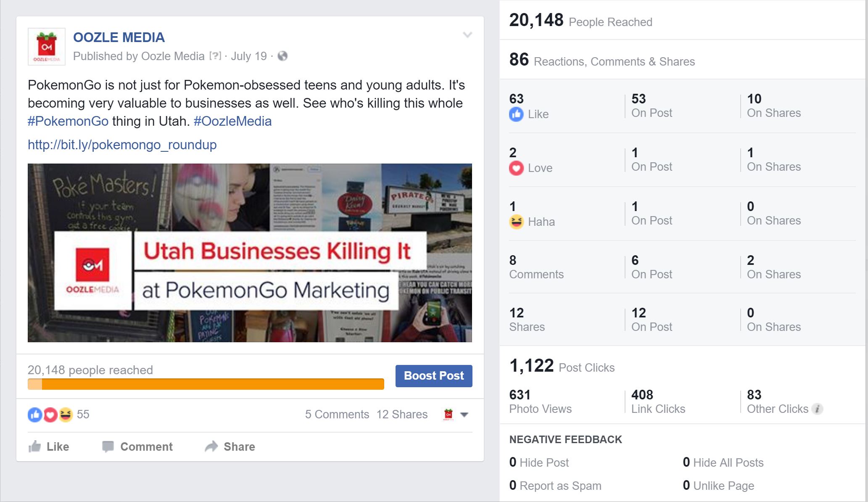The width and height of the screenshot is (868, 502).
Task: Click the 10 On Shares likes value
Action: [774, 106]
